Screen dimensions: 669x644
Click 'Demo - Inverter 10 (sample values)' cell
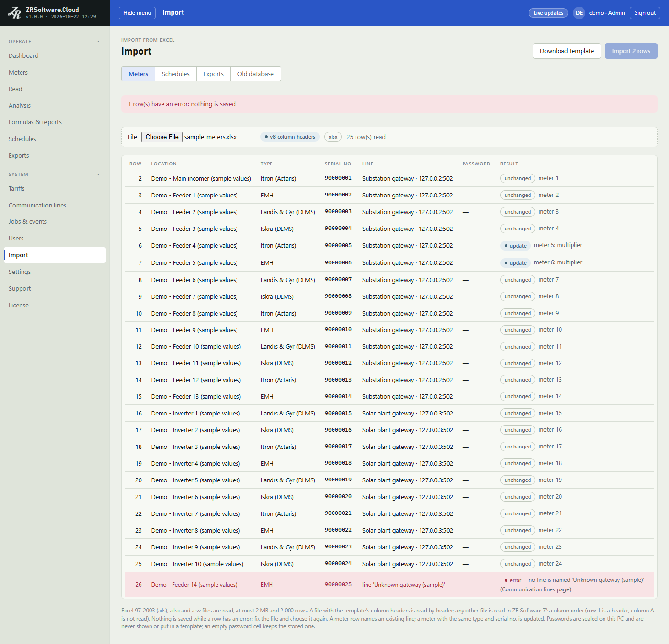197,564
